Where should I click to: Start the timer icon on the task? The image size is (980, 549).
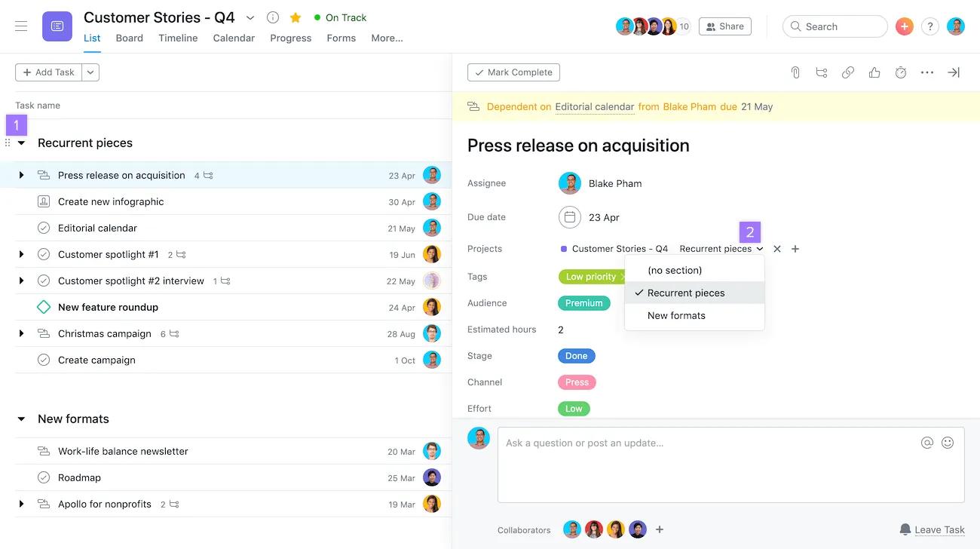tap(900, 72)
